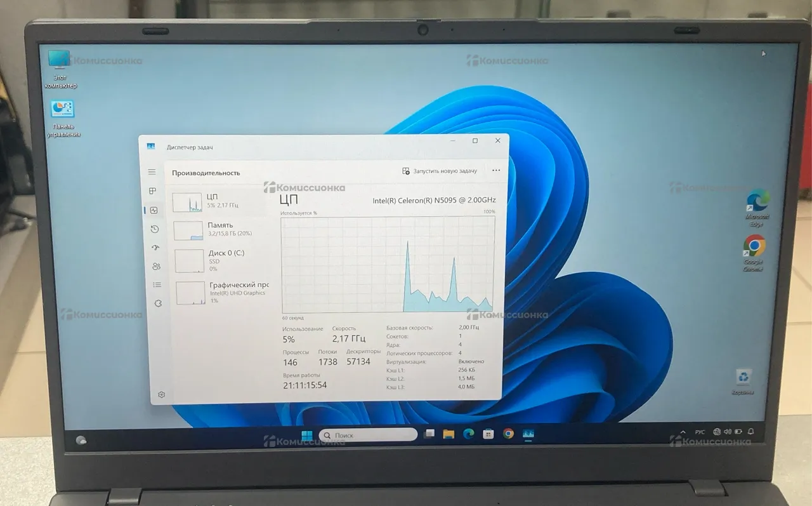
Task: Open the Services page puzzle icon
Action: [x=158, y=303]
